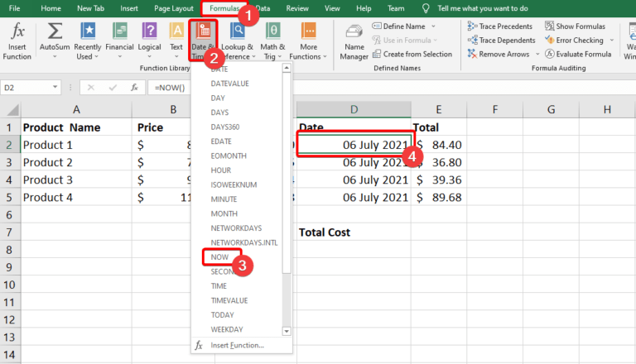The height and width of the screenshot is (364, 636).
Task: Click Remove Arrows
Action: pyautogui.click(x=499, y=54)
